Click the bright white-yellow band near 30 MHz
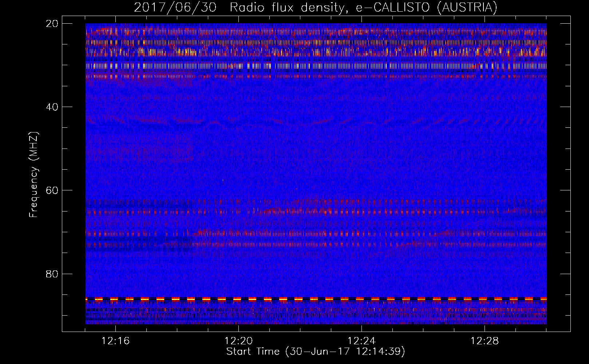Viewport: 589px width, 364px height. coord(316,66)
